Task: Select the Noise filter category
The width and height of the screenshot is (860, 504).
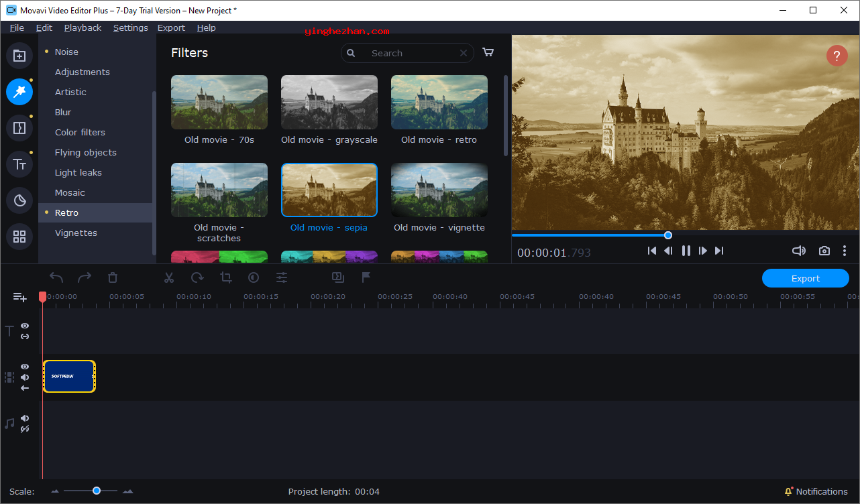Action: pos(66,52)
